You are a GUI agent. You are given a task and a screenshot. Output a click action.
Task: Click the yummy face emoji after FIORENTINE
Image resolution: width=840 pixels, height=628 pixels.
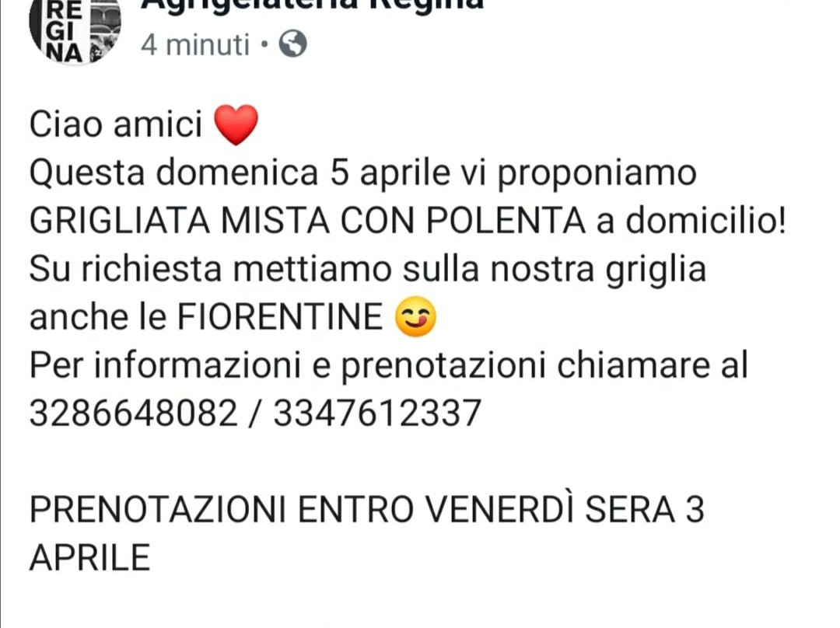tap(415, 316)
